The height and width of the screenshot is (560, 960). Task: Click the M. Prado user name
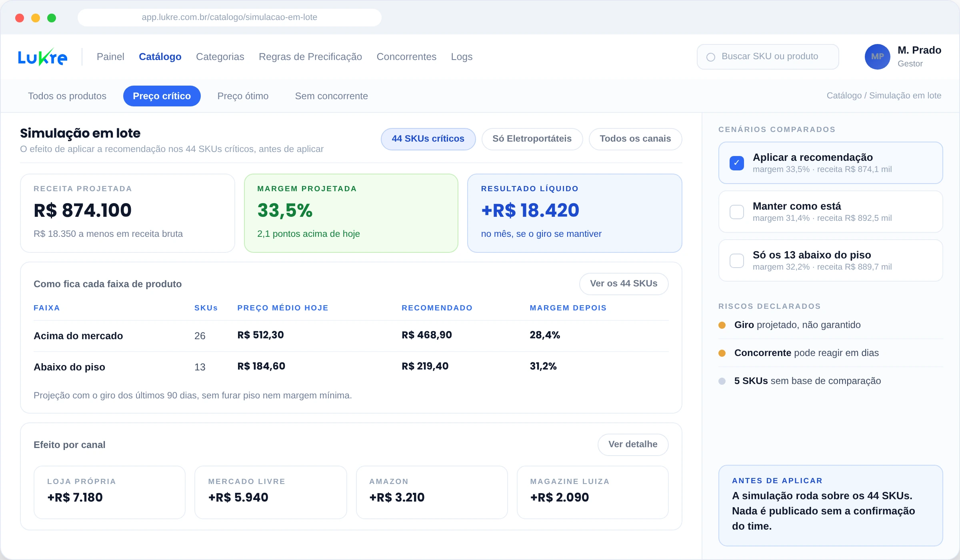919,50
